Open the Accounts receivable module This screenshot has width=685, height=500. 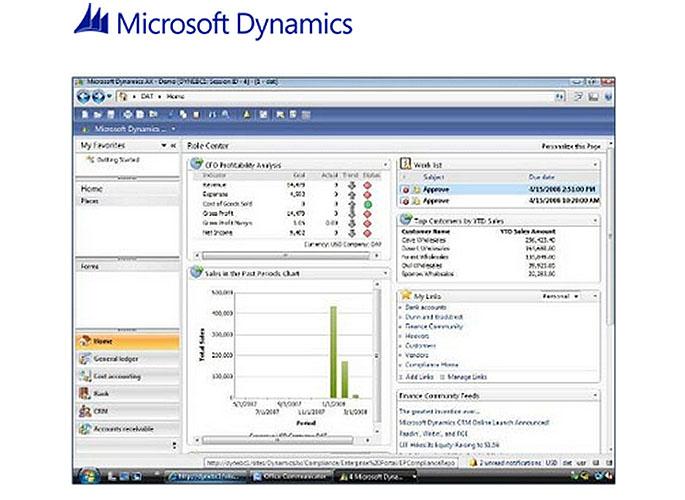pos(128,429)
